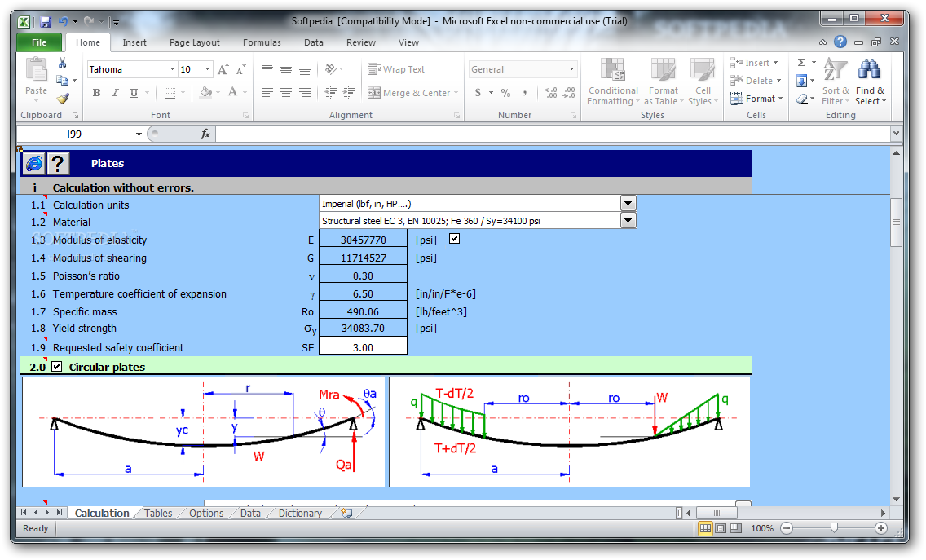
Task: Open the Dictionary sheet tab
Action: [x=300, y=514]
